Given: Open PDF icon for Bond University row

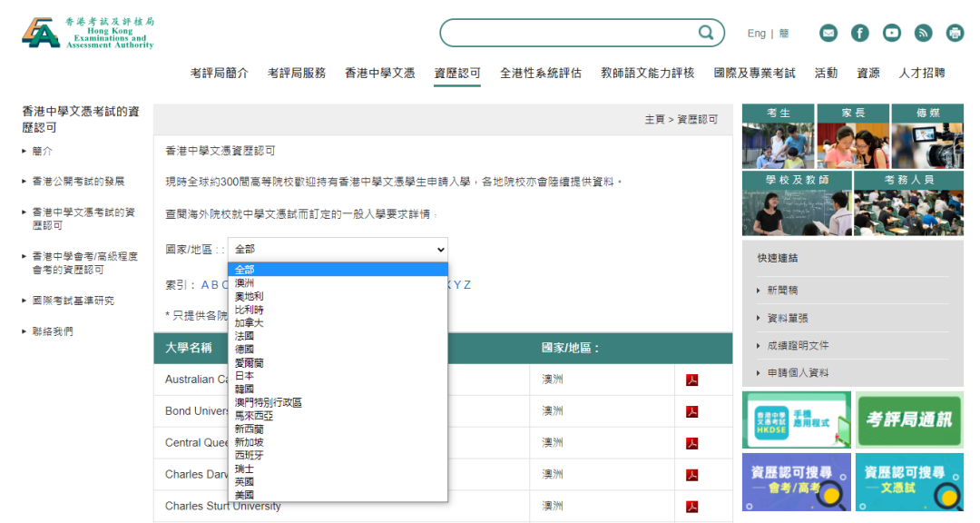Looking at the screenshot, I should (x=691, y=411).
